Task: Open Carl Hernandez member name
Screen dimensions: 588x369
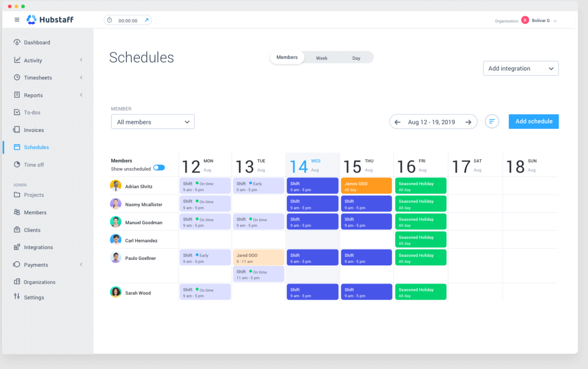Action: pos(141,240)
